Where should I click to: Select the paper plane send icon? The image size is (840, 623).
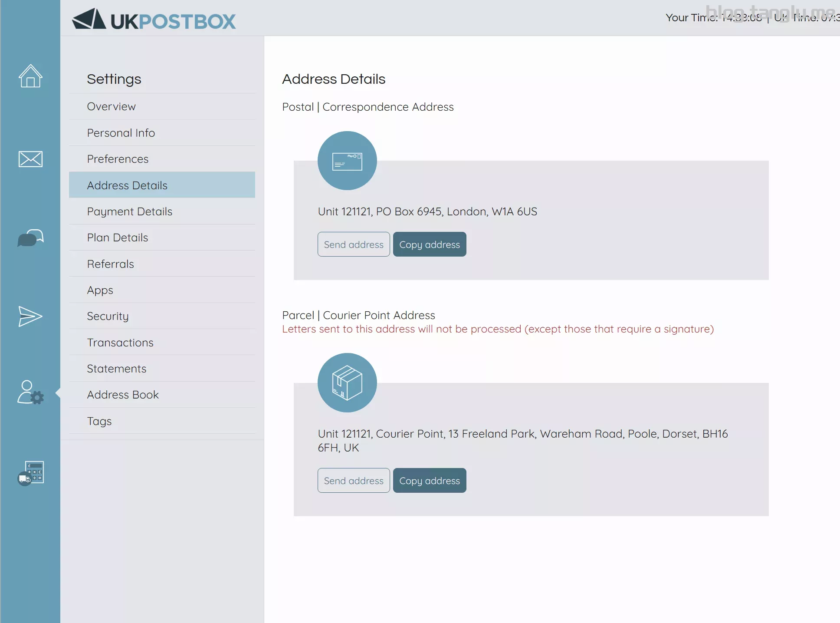[x=30, y=316]
